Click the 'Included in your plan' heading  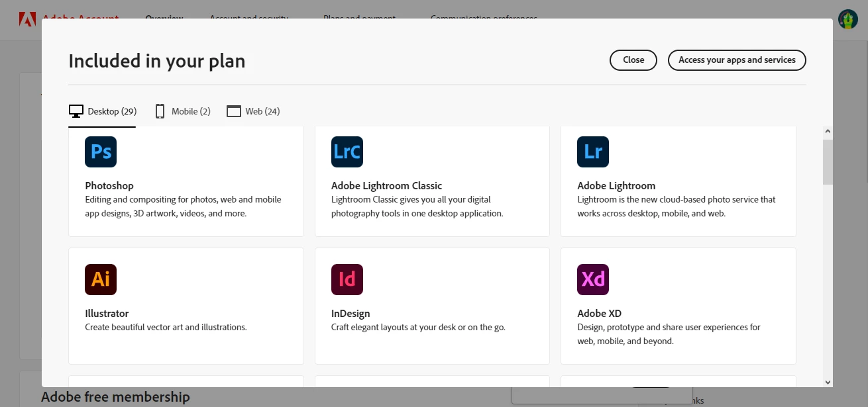[157, 61]
